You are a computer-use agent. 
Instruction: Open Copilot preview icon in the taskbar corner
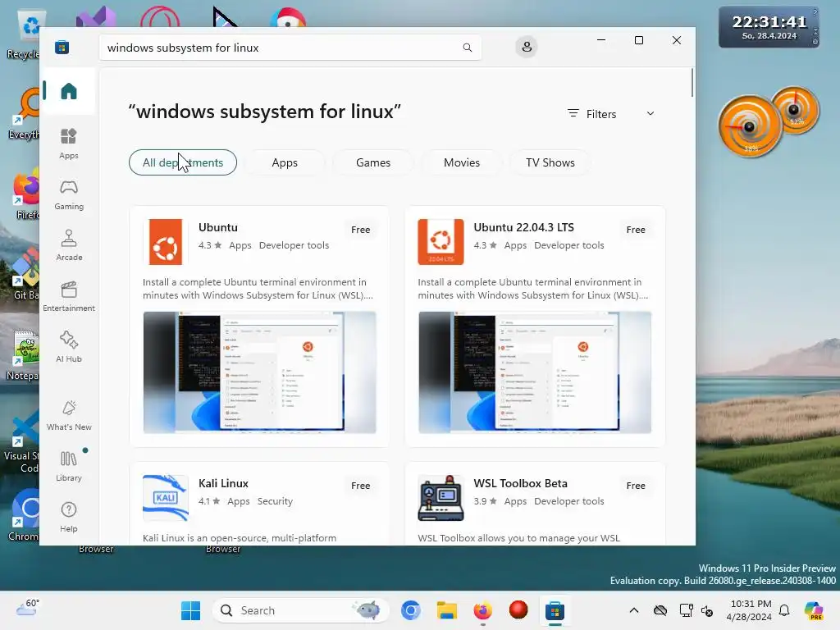pos(814,610)
